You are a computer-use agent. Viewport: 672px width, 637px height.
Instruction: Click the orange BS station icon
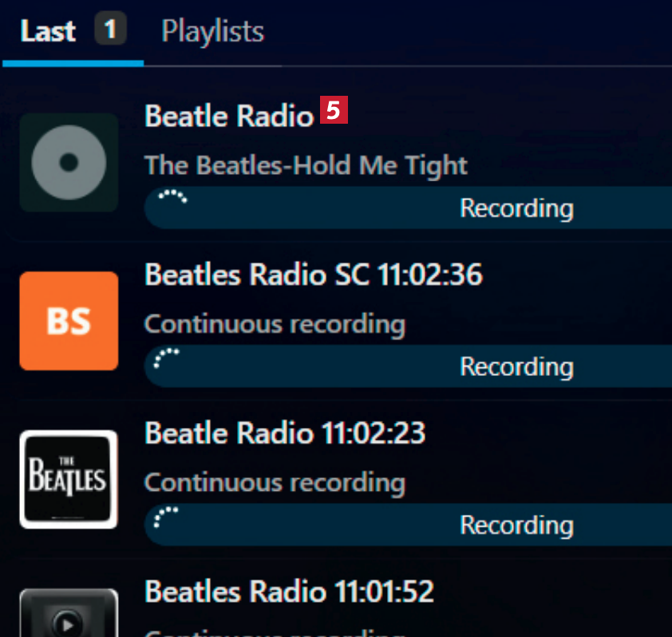coord(69,321)
